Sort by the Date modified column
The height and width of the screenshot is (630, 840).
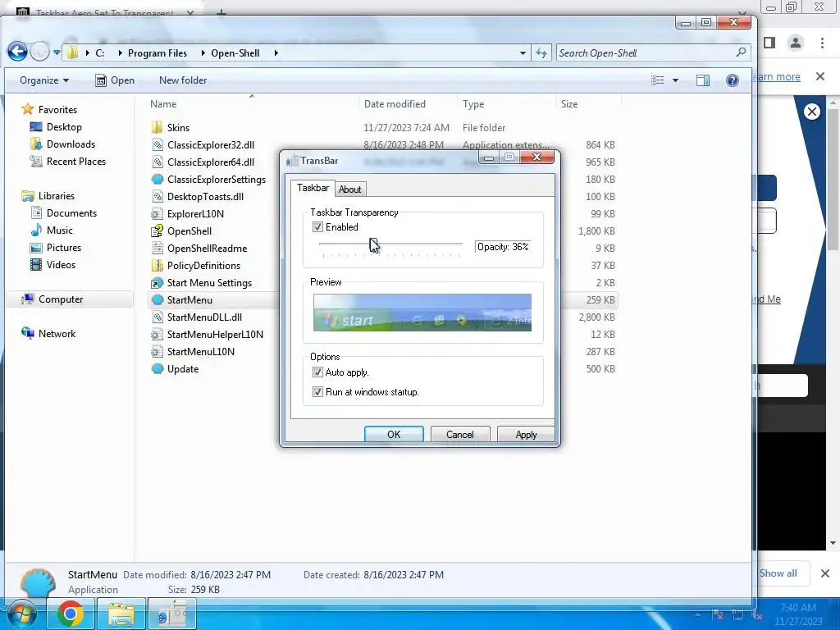tap(395, 104)
